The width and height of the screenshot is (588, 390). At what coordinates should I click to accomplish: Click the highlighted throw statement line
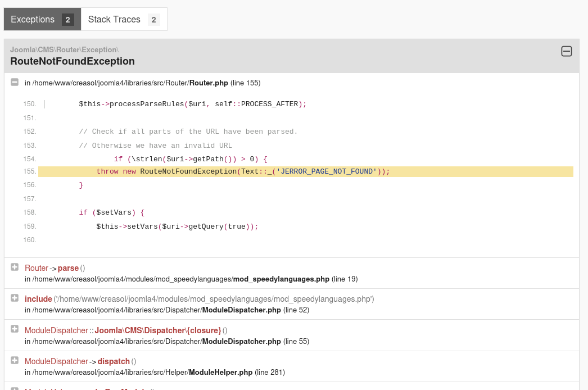[243, 171]
